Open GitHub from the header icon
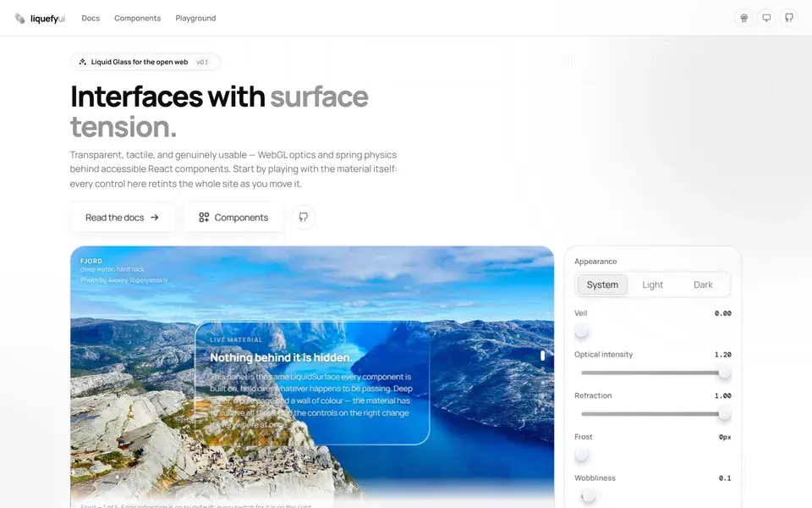 pyautogui.click(x=788, y=18)
